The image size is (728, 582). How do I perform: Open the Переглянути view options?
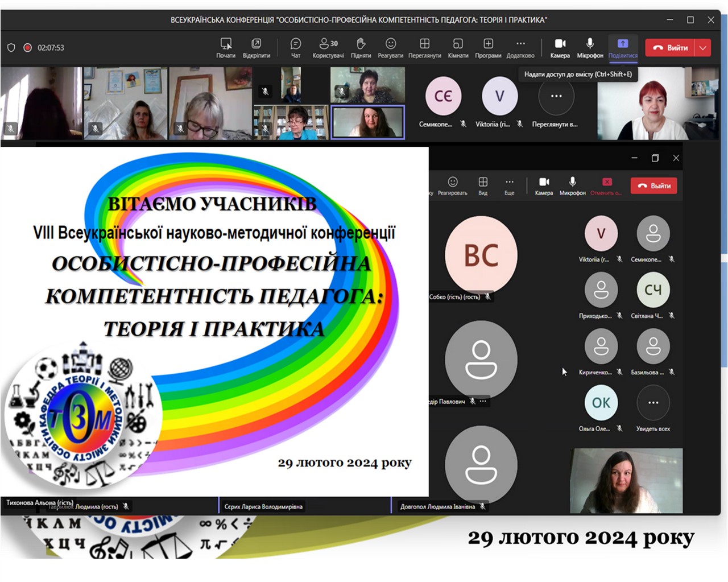[x=424, y=48]
